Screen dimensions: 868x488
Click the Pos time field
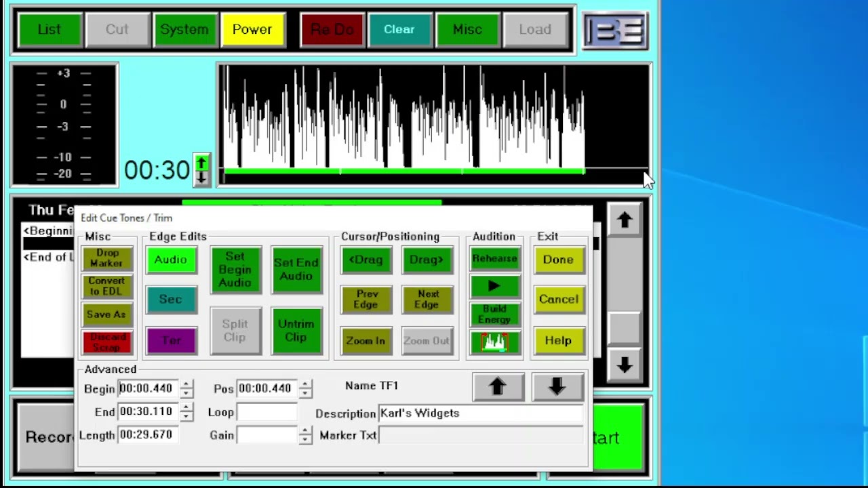coord(267,388)
